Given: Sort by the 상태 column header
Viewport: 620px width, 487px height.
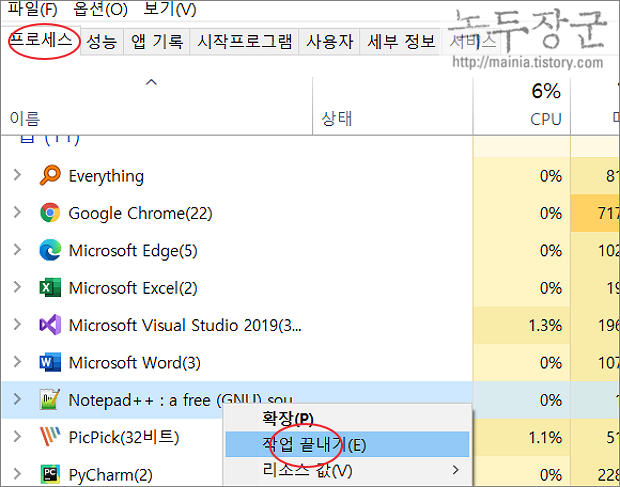Looking at the screenshot, I should [393, 106].
